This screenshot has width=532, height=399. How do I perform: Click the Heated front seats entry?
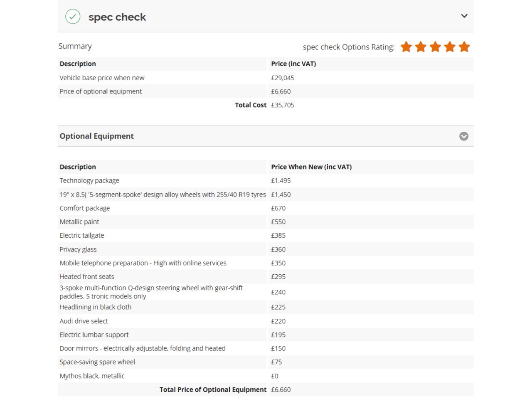pyautogui.click(x=87, y=277)
